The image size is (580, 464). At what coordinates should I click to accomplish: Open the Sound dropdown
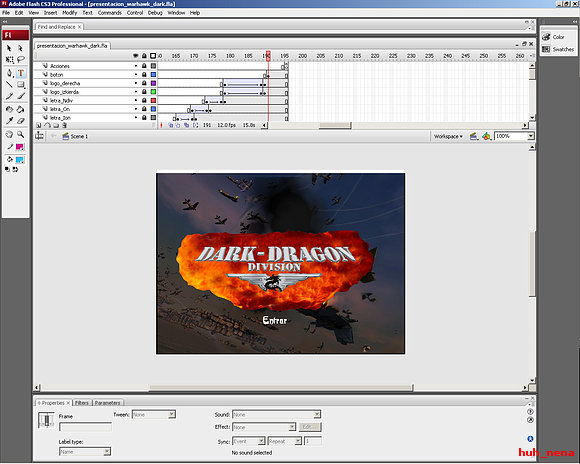(x=277, y=414)
